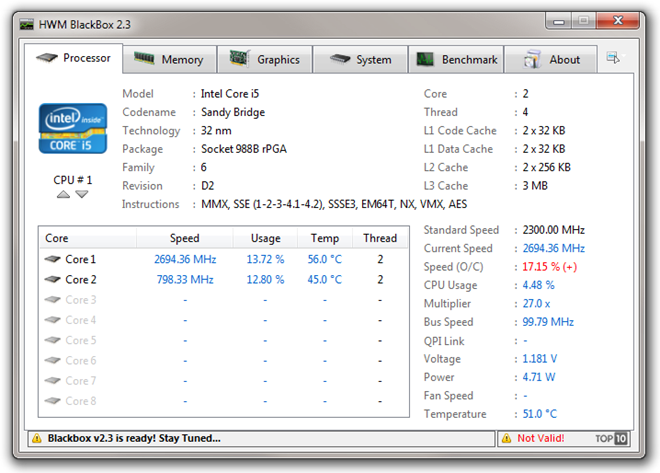Click the technology value 32 nm
The image size is (660, 473).
(216, 130)
